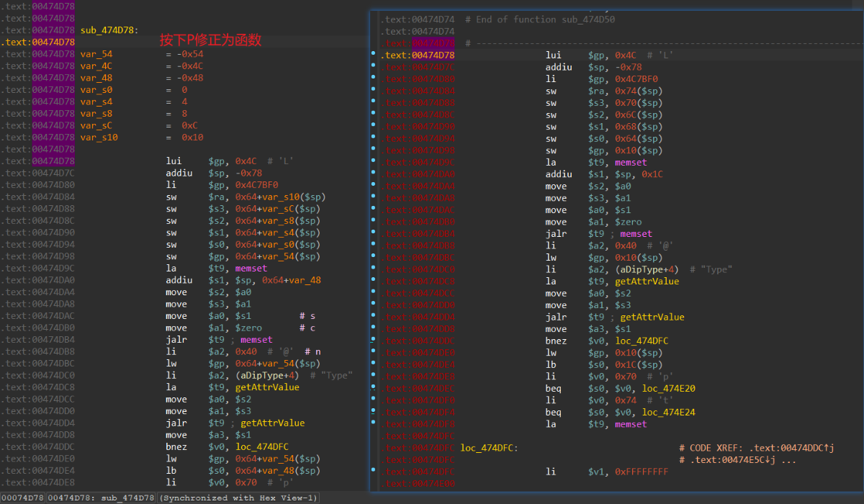Click 'Synchronized with Hex View-1' status text
Image resolution: width=864 pixels, height=504 pixels.
pyautogui.click(x=238, y=498)
